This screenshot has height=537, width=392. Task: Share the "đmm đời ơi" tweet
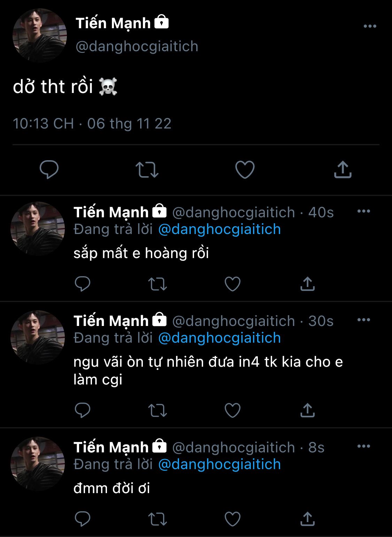(307, 519)
